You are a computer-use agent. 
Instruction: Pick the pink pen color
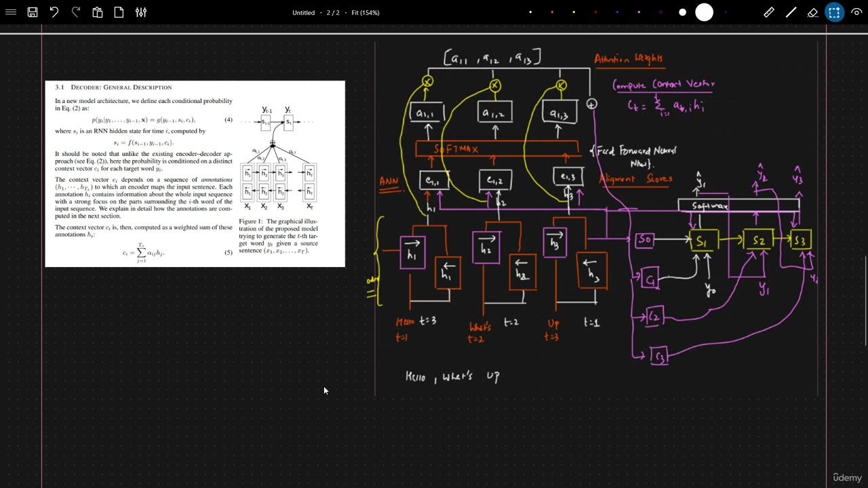639,12
